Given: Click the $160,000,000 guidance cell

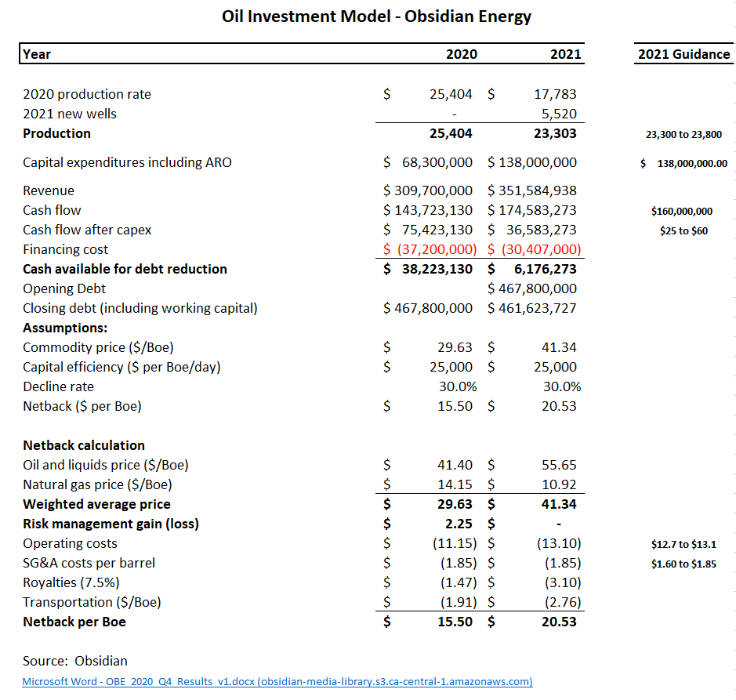Looking at the screenshot, I should [x=682, y=212].
